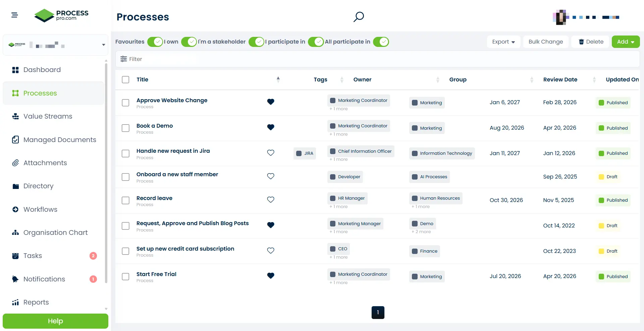Image resolution: width=644 pixels, height=331 pixels.
Task: Open the Onboard a new staff member process
Action: click(x=177, y=174)
